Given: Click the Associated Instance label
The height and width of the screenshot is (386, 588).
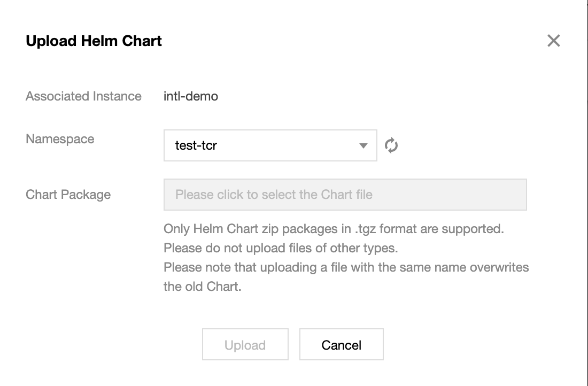Looking at the screenshot, I should 83,96.
